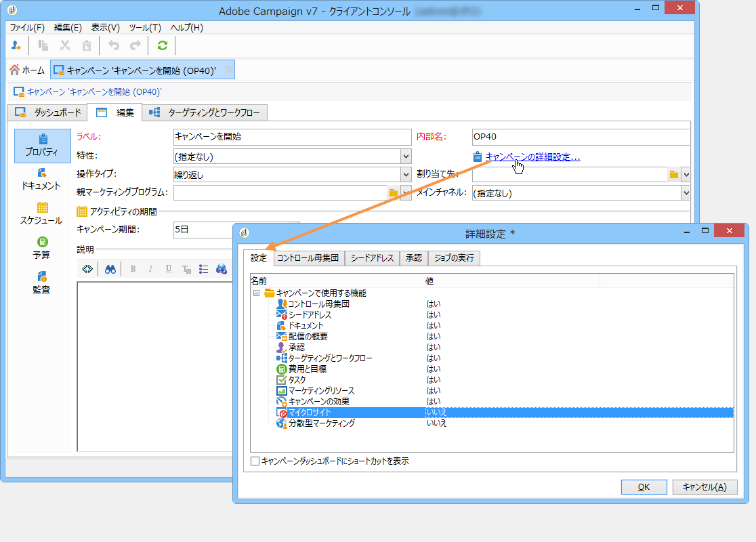The image size is (756, 542).
Task: Click キャンセル(A) in the 詳細設定 dialog
Action: click(705, 487)
